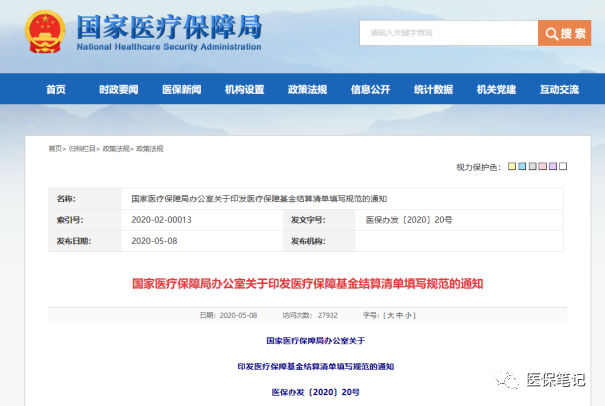Click the name row document title cell
This screenshot has height=406, width=605.
point(342,199)
